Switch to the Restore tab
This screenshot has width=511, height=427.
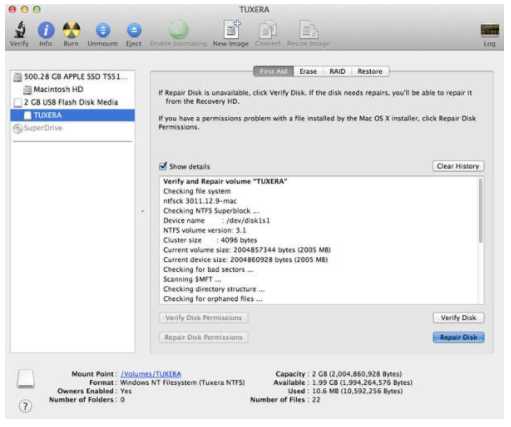click(x=370, y=71)
